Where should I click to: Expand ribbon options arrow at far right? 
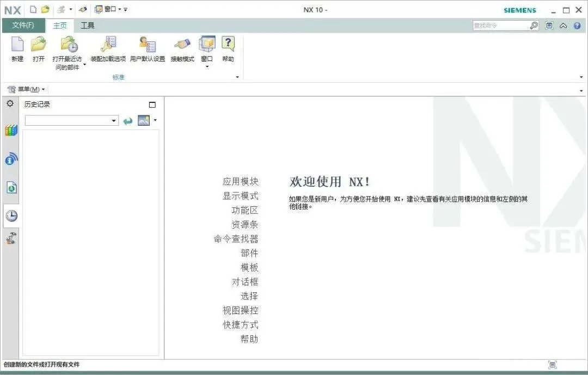coord(581,77)
